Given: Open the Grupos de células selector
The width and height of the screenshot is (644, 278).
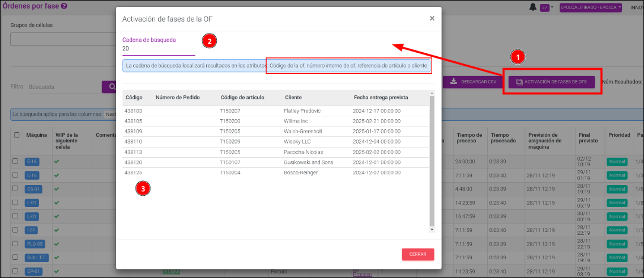Looking at the screenshot, I should click(63, 39).
